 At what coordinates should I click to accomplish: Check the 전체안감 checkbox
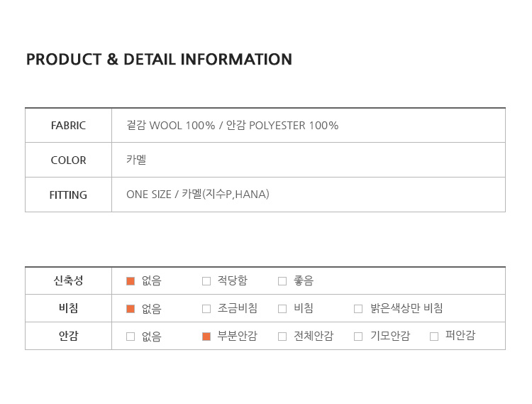pos(282,337)
